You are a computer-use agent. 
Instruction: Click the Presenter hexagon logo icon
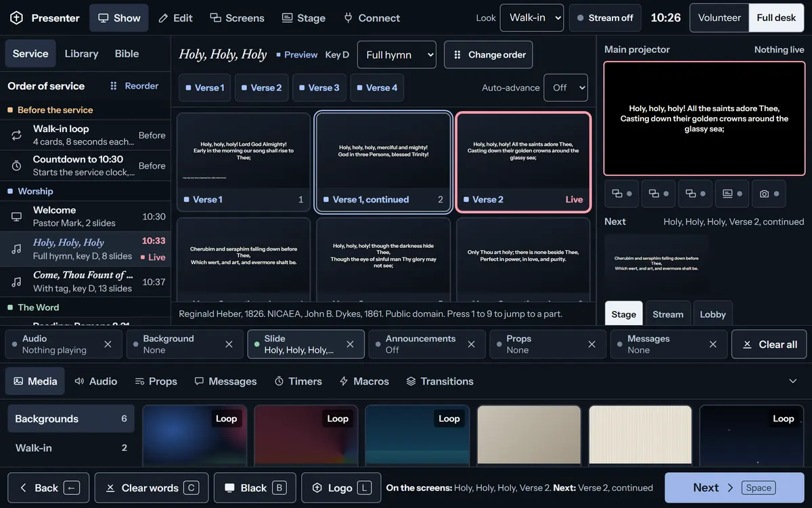click(x=16, y=18)
